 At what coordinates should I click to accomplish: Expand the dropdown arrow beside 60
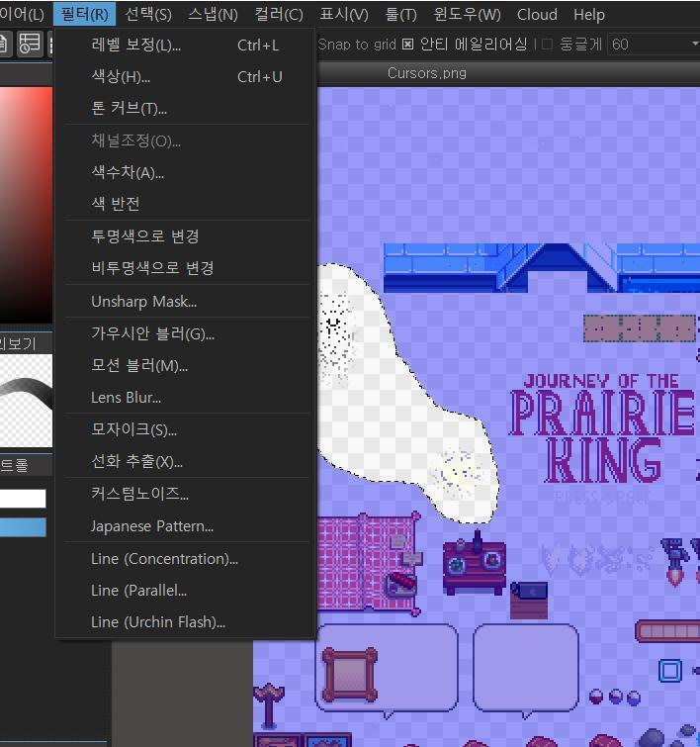(695, 45)
